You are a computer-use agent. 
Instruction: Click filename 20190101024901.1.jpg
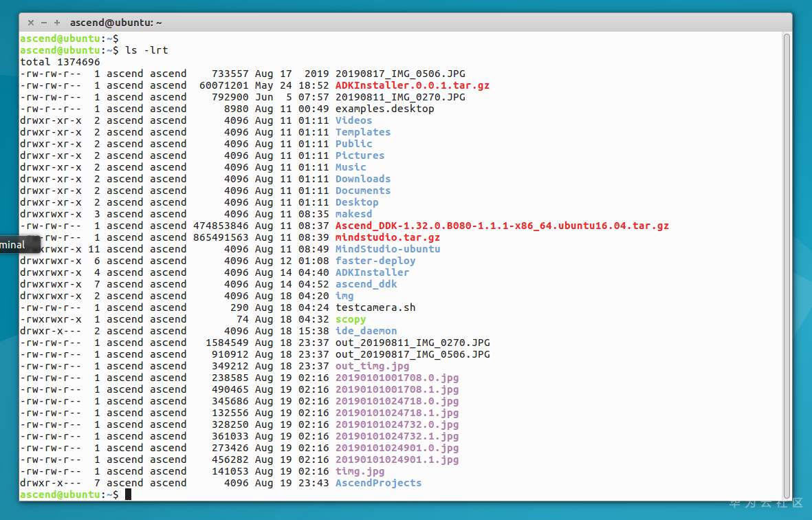click(x=397, y=460)
